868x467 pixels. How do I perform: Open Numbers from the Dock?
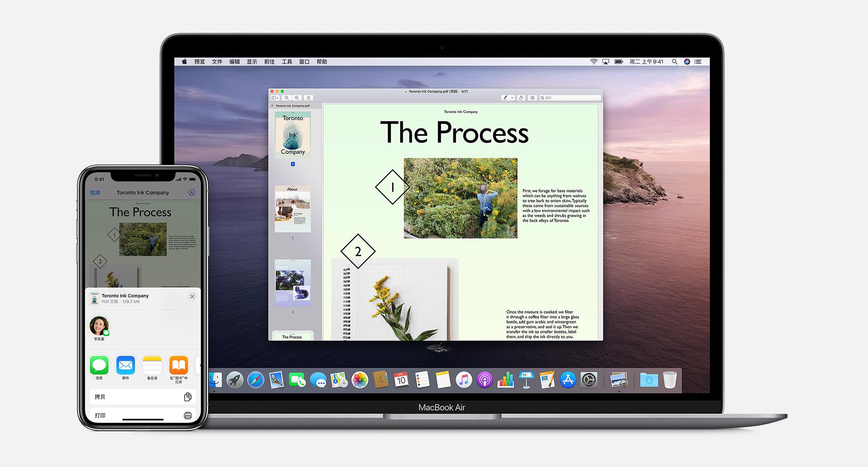pyautogui.click(x=506, y=380)
